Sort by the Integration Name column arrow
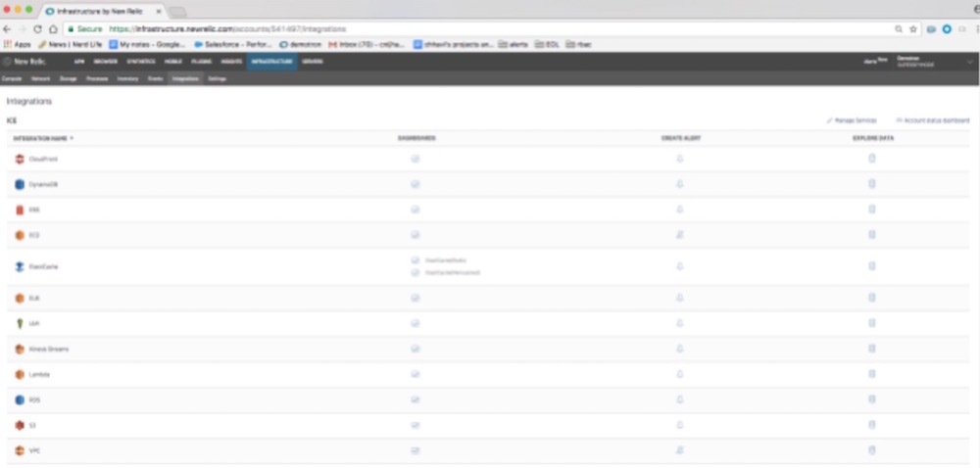980x468 pixels. [72, 138]
